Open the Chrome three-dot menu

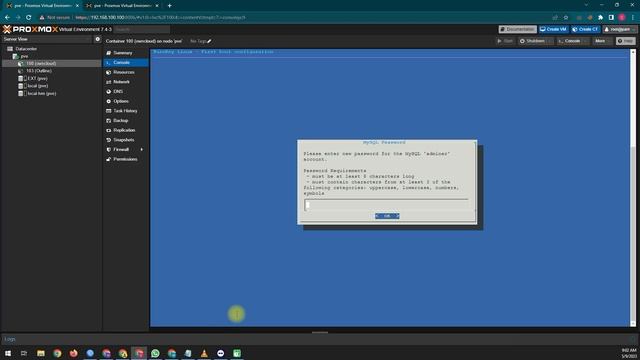click(x=633, y=18)
